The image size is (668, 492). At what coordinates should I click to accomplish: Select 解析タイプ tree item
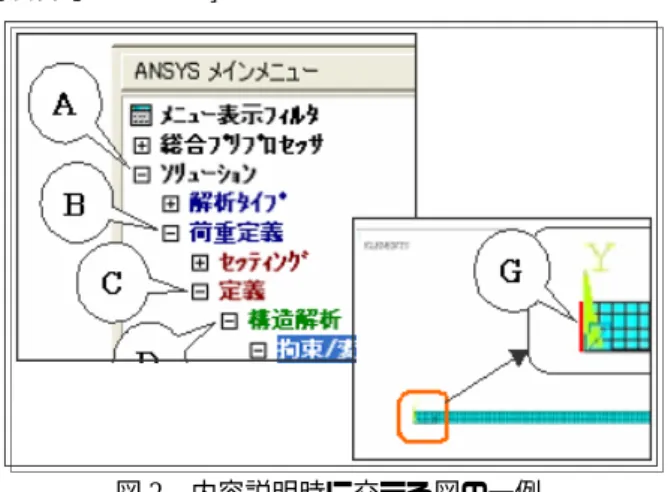238,202
